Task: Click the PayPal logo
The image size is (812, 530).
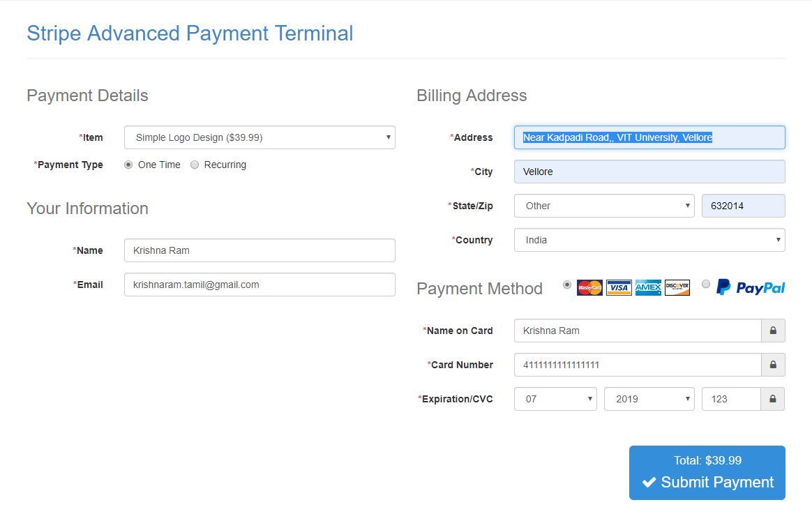Action: [751, 287]
